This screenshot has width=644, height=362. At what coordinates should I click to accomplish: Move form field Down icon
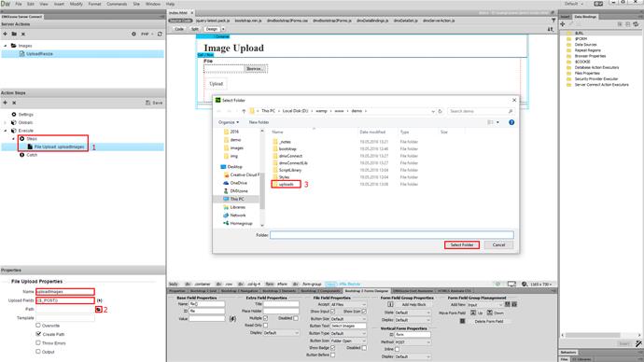click(490, 313)
